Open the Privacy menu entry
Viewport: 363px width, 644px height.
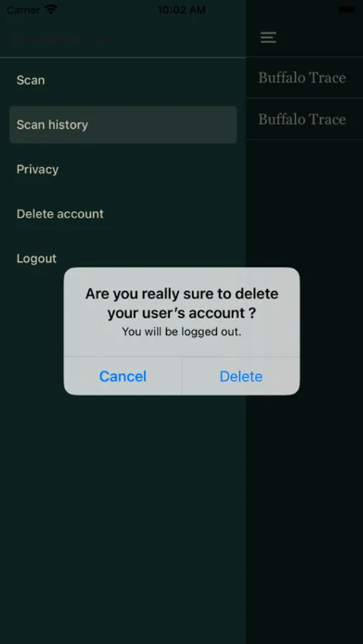[x=123, y=169]
